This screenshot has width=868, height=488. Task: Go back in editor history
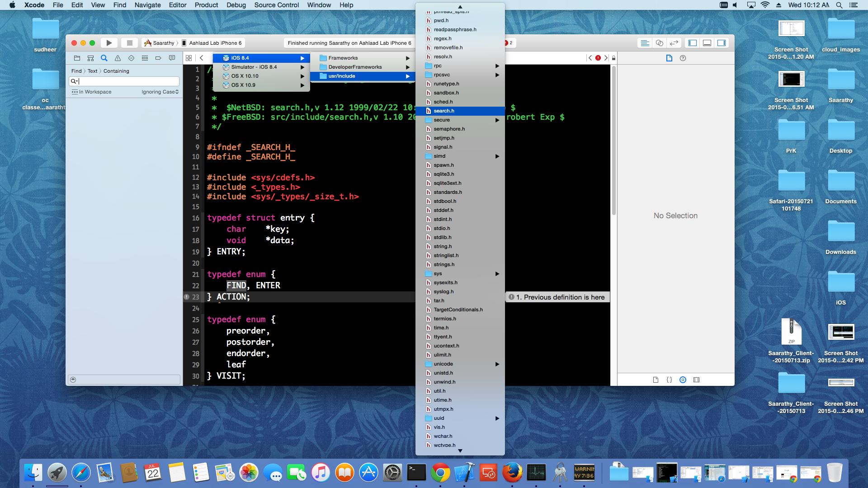click(x=202, y=58)
